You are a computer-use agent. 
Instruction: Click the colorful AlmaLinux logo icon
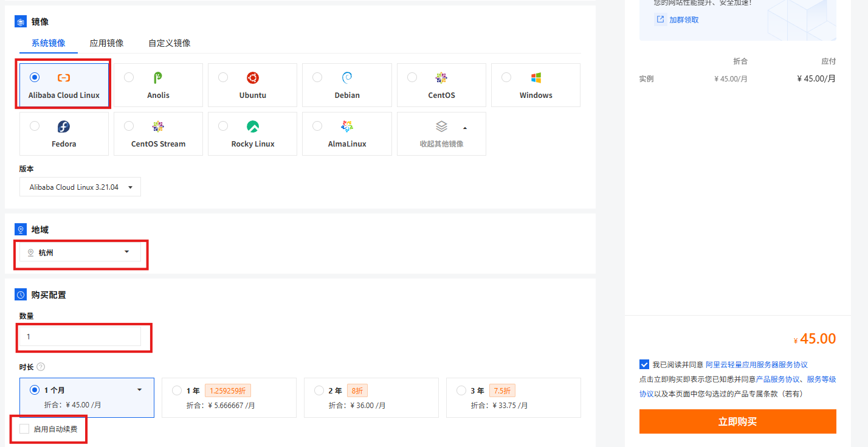tap(347, 126)
